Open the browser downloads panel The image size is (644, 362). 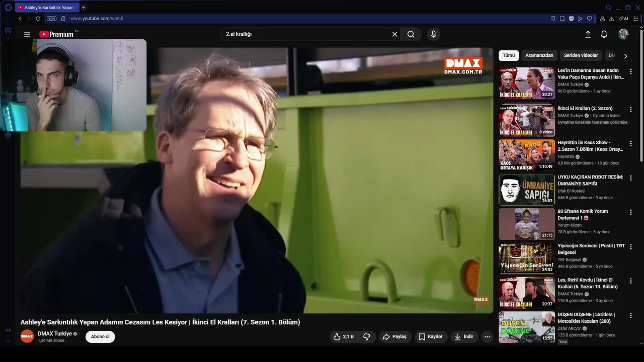(x=612, y=19)
